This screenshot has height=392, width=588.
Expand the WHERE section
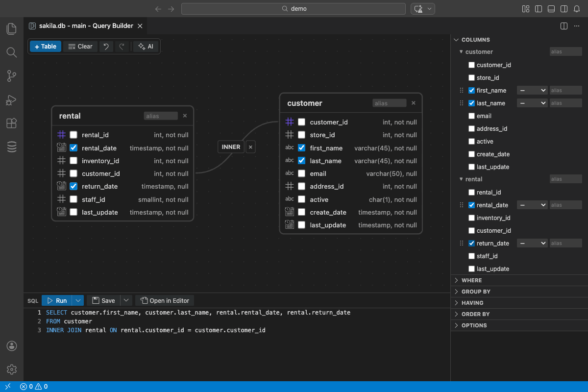click(x=470, y=280)
